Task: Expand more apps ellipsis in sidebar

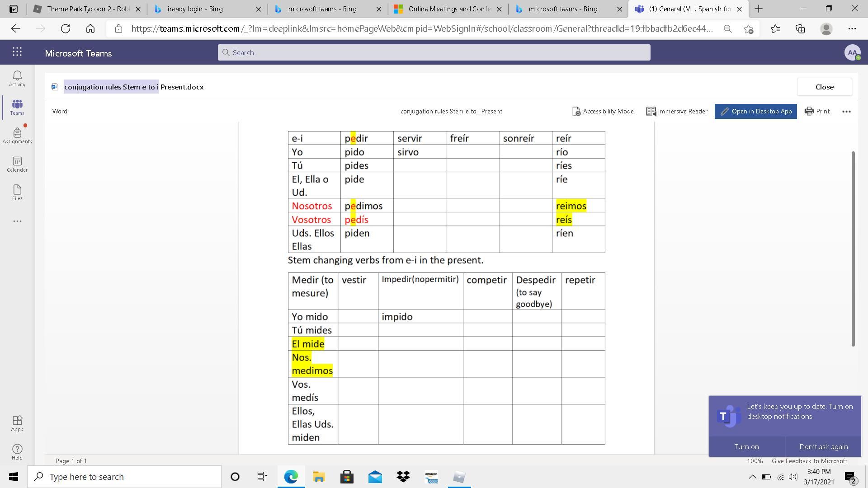Action: [x=17, y=221]
